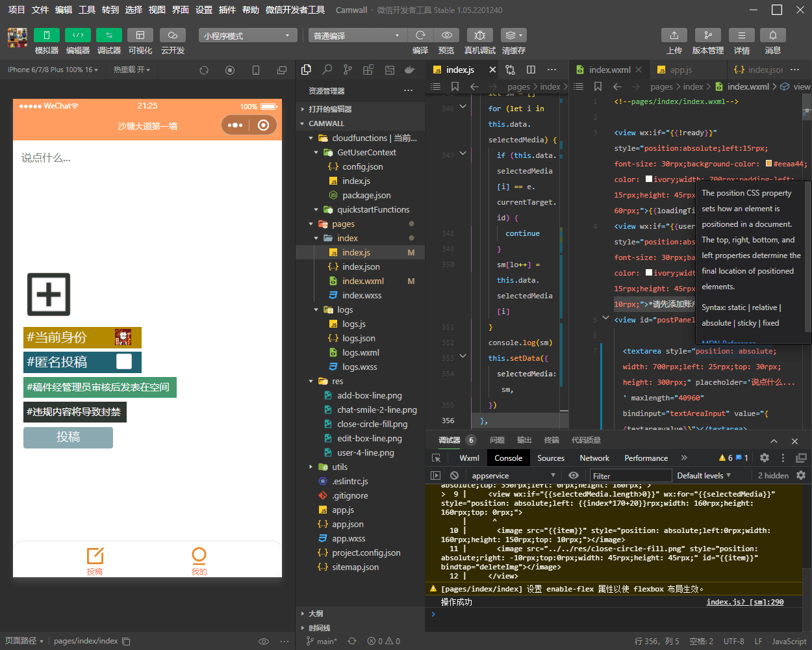Click the Real Device Debug bug icon
This screenshot has width=812, height=650.
pos(479,35)
